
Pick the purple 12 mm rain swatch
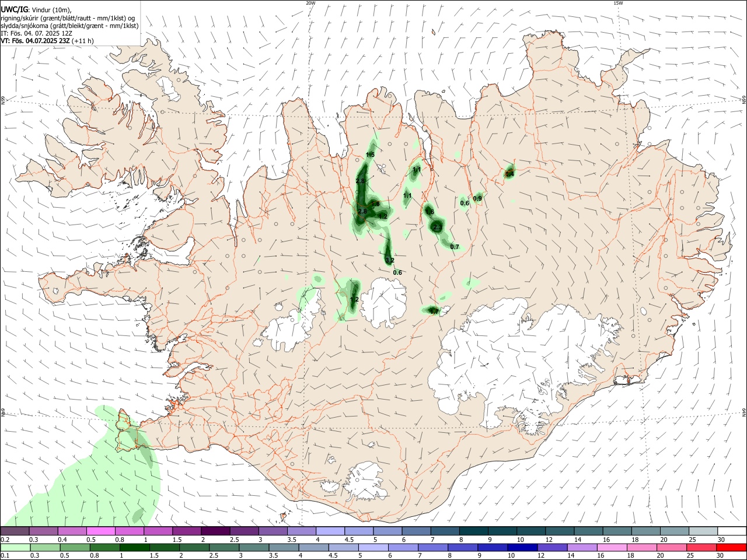(552, 547)
